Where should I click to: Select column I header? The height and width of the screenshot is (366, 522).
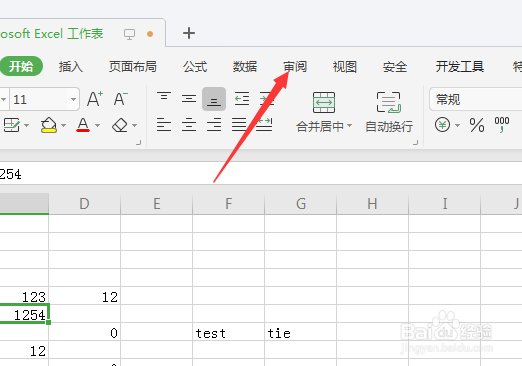(x=444, y=203)
